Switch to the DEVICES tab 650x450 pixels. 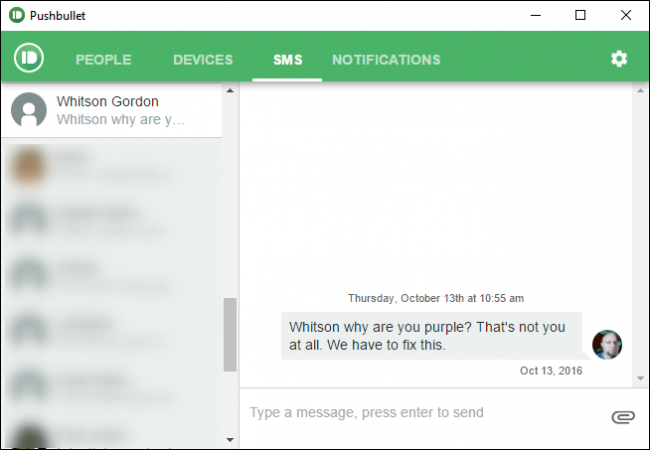[203, 60]
